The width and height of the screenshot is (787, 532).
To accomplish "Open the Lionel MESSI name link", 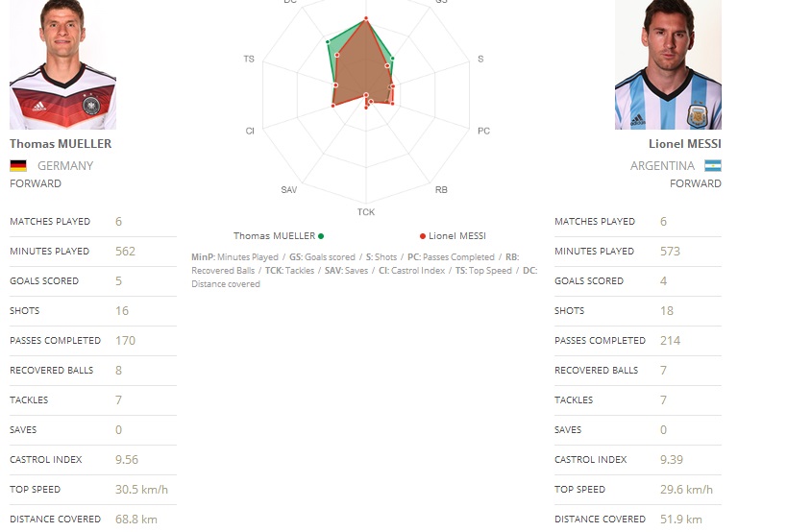I will [685, 144].
